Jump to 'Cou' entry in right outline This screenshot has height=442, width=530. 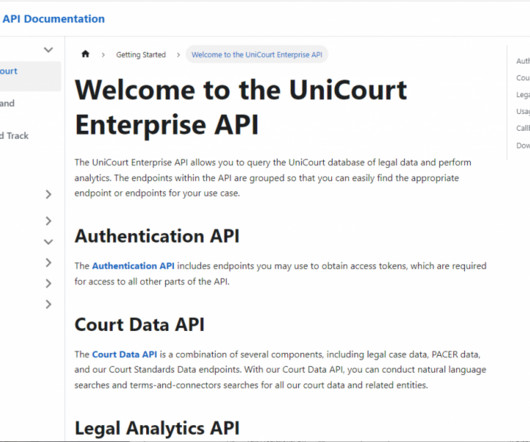[523, 78]
